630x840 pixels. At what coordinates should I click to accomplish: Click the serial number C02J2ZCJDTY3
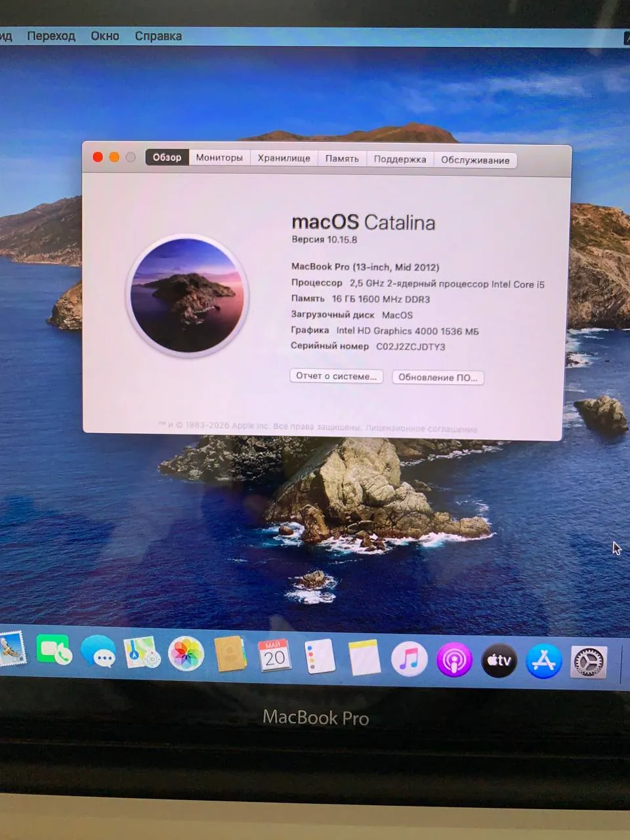coord(411,346)
